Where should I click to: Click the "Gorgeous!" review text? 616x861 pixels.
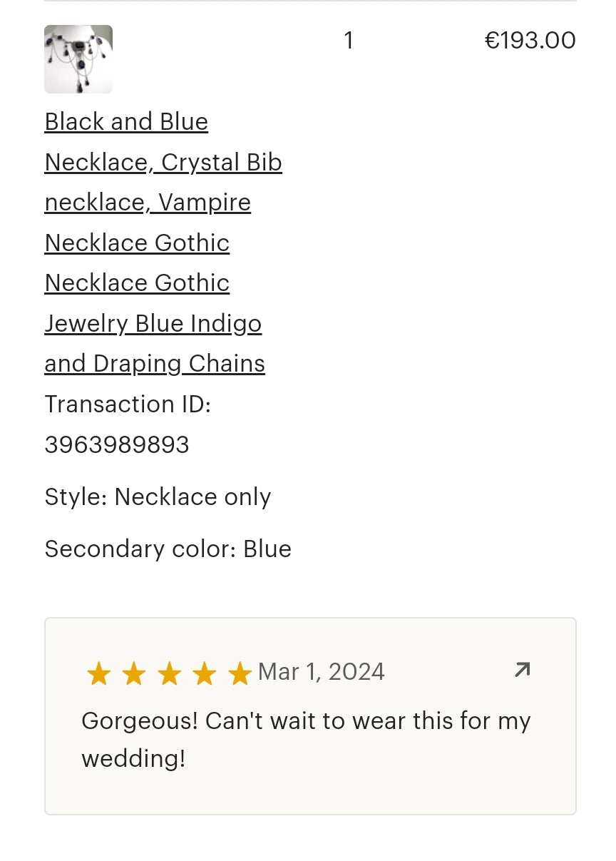pyautogui.click(x=140, y=721)
